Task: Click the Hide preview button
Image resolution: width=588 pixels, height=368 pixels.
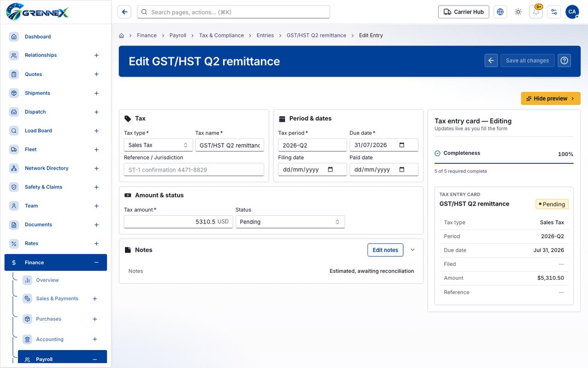Action: [551, 98]
